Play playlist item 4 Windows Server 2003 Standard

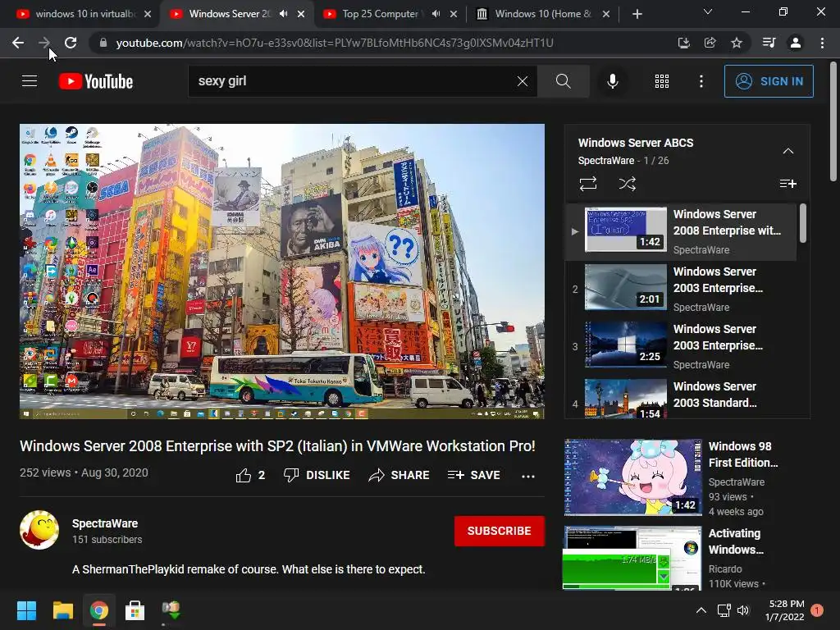click(681, 398)
